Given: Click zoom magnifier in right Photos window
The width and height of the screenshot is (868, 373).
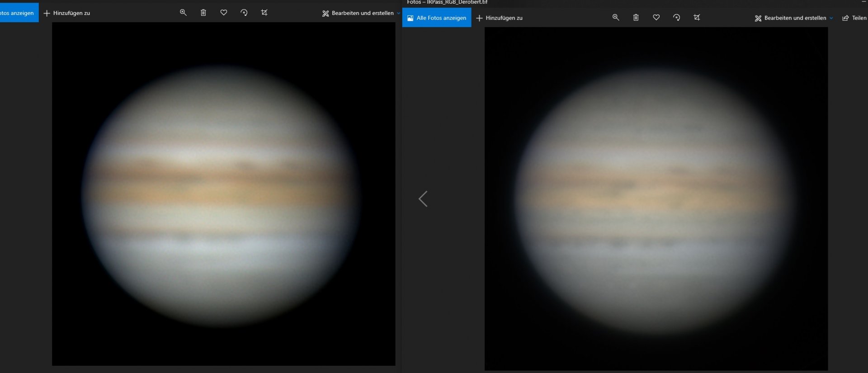Looking at the screenshot, I should click(x=616, y=17).
